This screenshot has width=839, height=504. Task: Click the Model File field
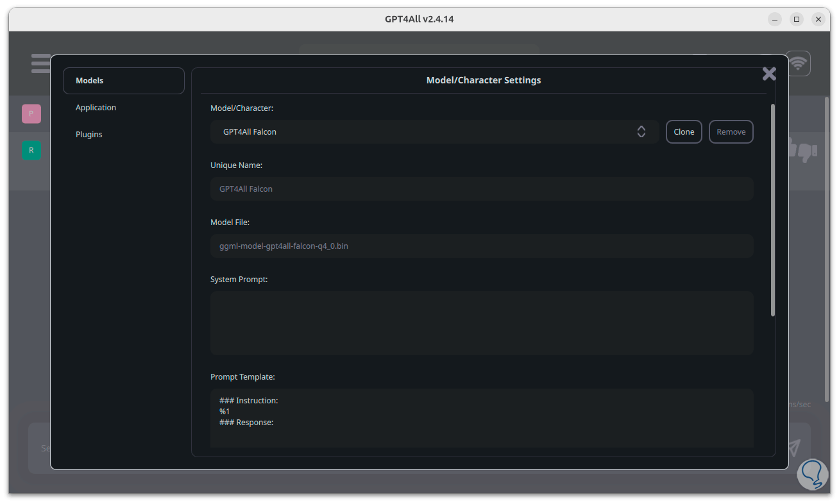tap(482, 246)
